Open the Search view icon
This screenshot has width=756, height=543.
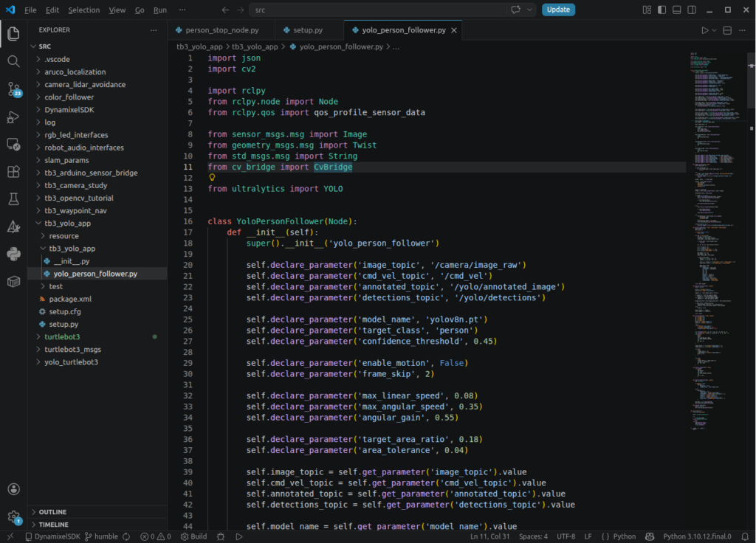click(x=13, y=61)
